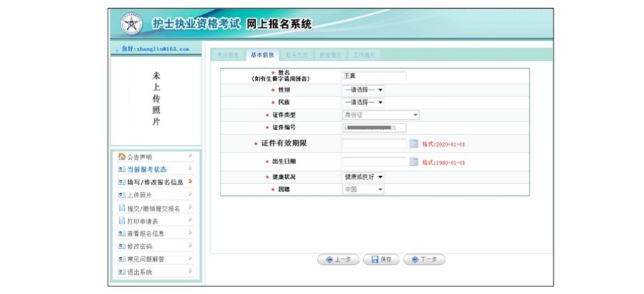Click the icon beside 修改密码
This screenshot has height=294, width=644.
pyautogui.click(x=121, y=246)
